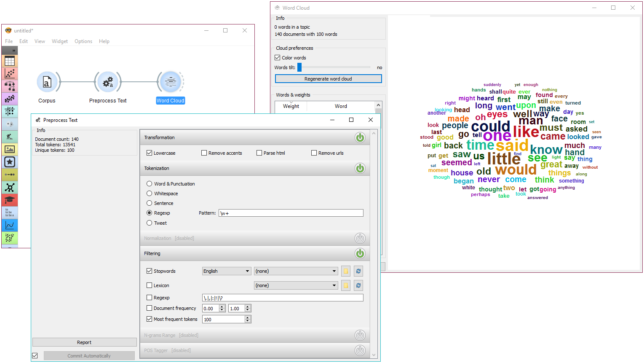This screenshot has height=363, width=644.
Task: Open the Widget menu
Action: pos(60,41)
